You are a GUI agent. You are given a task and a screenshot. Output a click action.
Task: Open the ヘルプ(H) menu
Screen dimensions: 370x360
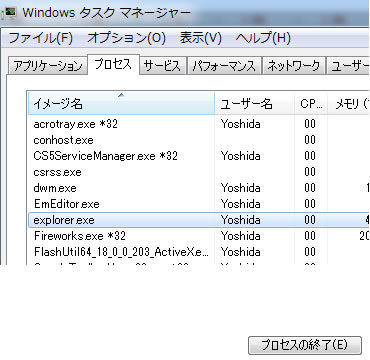tap(263, 38)
